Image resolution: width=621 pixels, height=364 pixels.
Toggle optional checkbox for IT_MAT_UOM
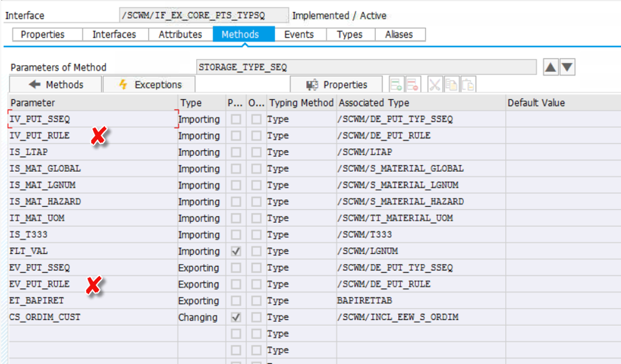(256, 218)
